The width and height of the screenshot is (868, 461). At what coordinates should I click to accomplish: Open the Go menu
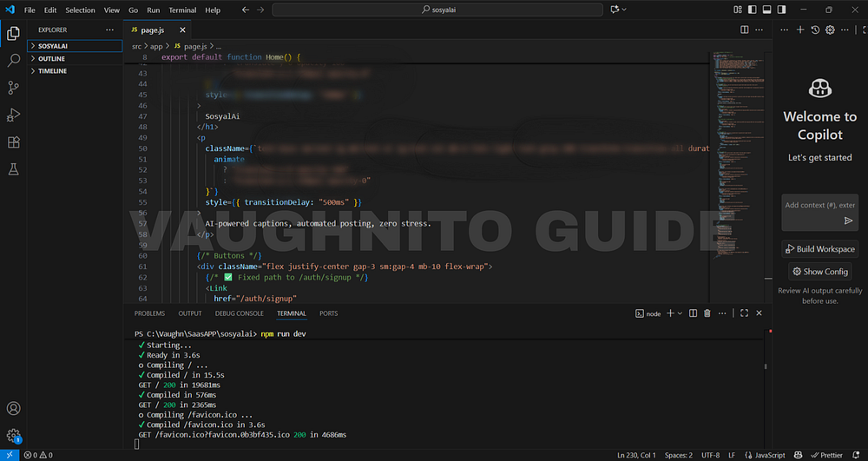pos(134,10)
